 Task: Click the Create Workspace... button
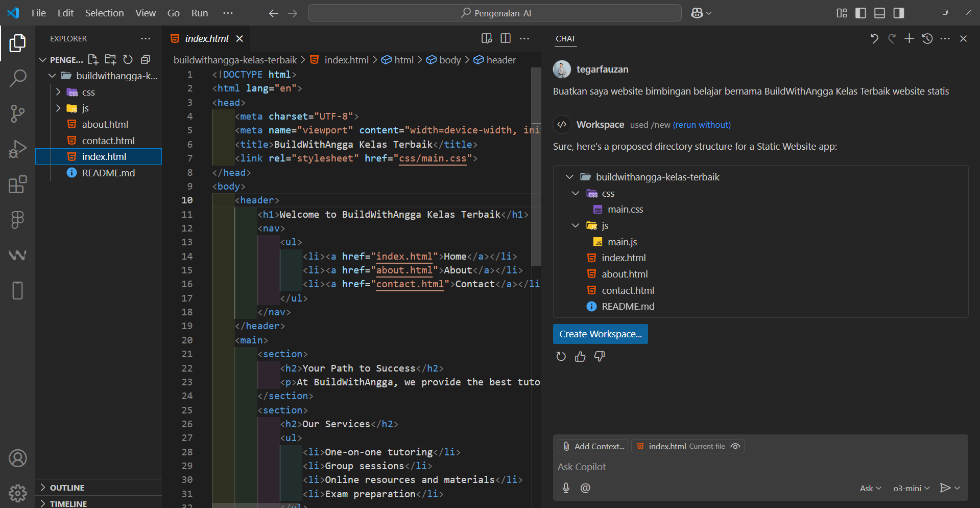[x=600, y=334]
